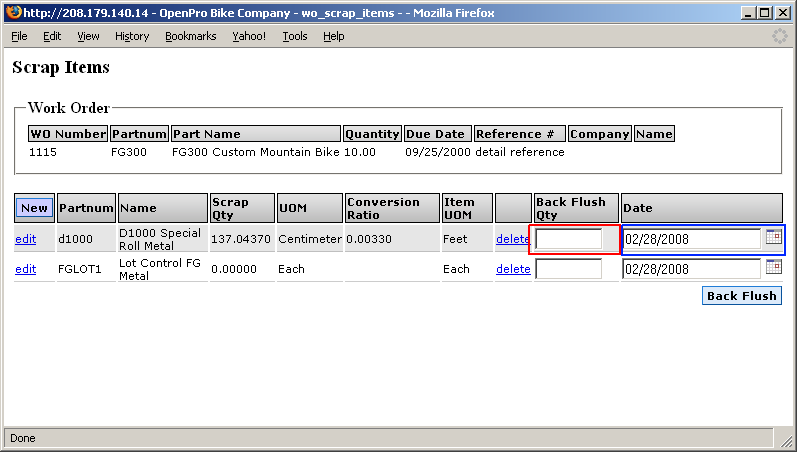Open calendar picker for d1000 row date

click(x=773, y=238)
